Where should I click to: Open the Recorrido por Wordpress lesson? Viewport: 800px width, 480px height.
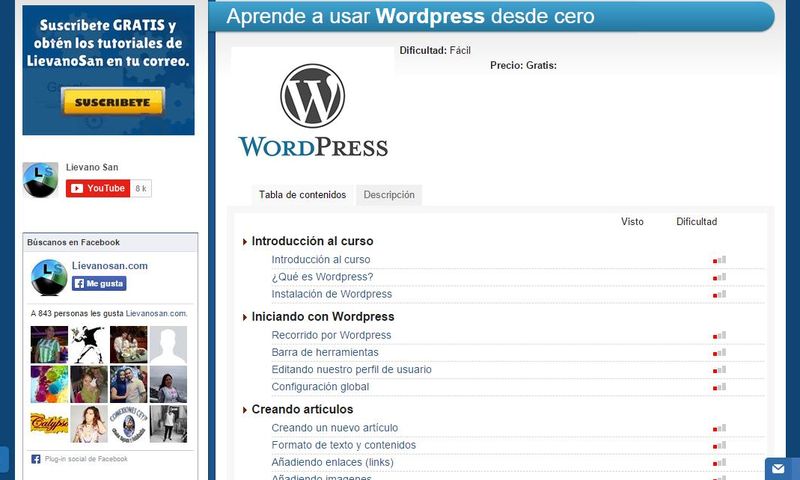pyautogui.click(x=331, y=335)
